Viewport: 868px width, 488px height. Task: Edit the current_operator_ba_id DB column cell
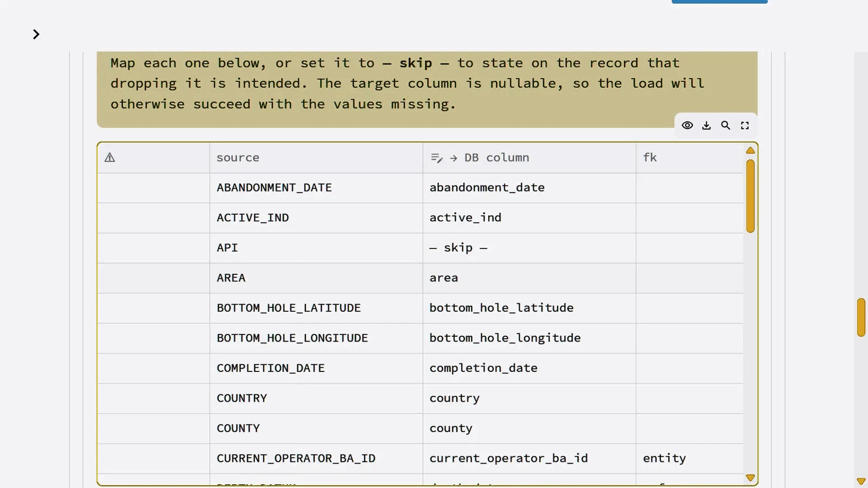(529, 459)
